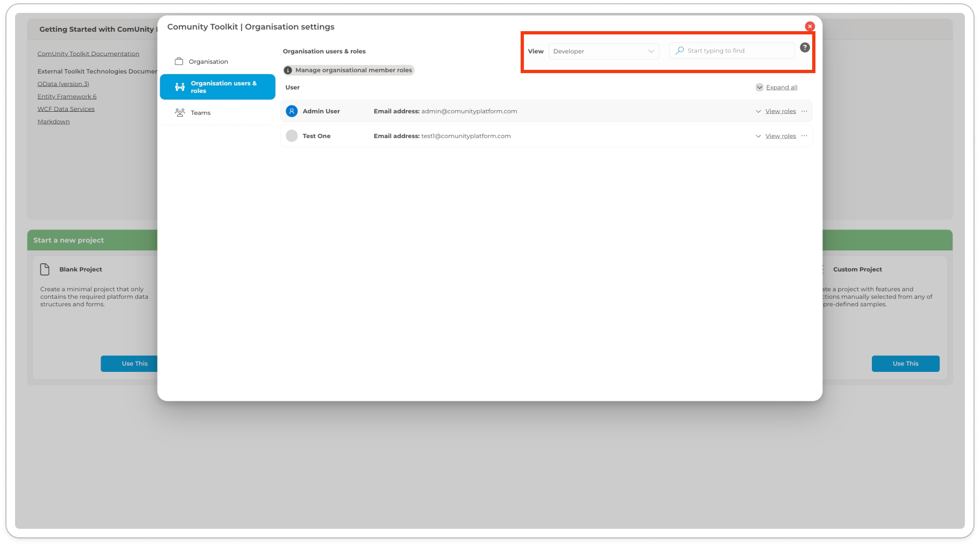Click the Teams people icon

click(x=180, y=113)
